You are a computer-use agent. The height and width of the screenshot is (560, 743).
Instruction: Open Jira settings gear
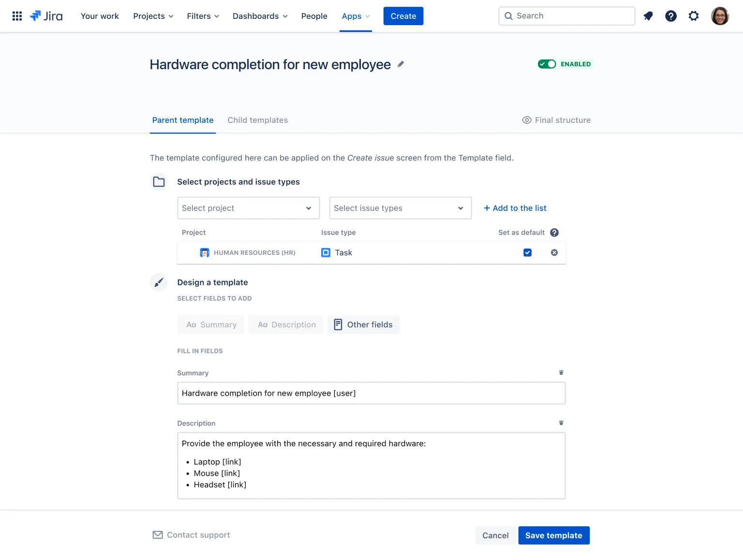click(694, 16)
